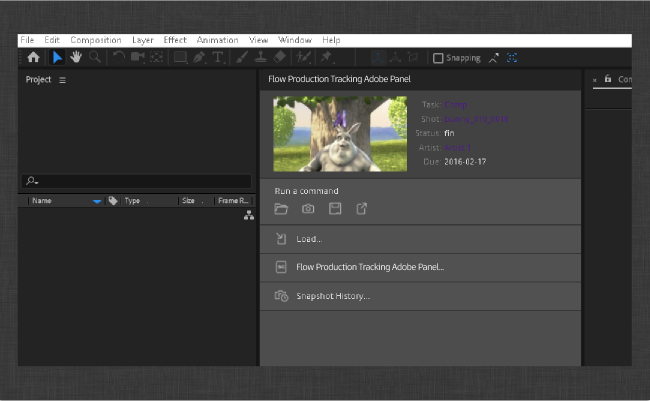Open the Help menu
This screenshot has width=650, height=401.
331,40
